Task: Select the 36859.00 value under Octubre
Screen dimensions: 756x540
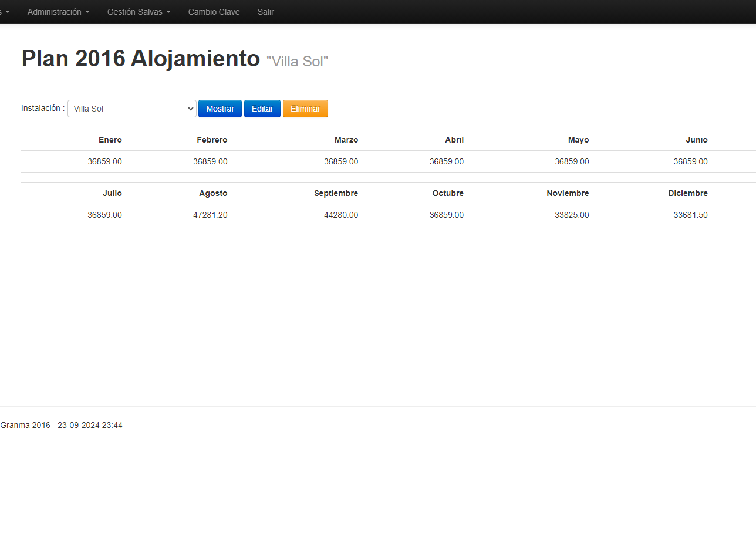Action: click(447, 215)
